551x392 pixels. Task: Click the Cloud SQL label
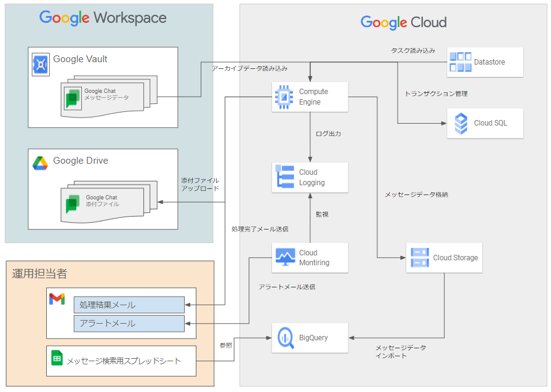pyautogui.click(x=490, y=123)
